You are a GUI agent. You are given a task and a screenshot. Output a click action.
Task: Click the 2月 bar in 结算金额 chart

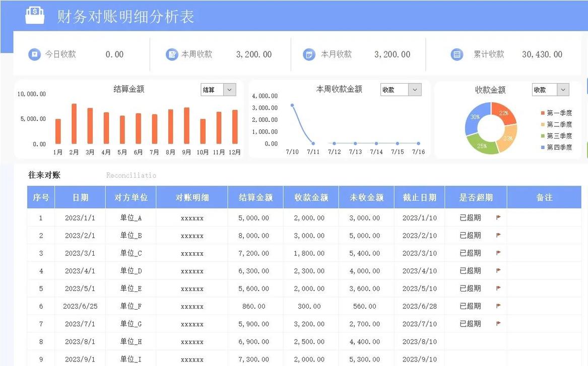(x=74, y=124)
